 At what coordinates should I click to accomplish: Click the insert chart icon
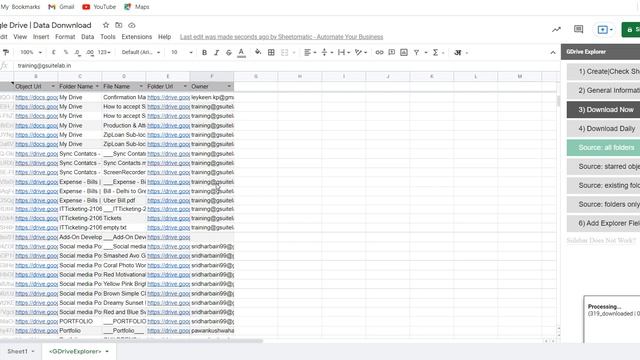coord(404,52)
